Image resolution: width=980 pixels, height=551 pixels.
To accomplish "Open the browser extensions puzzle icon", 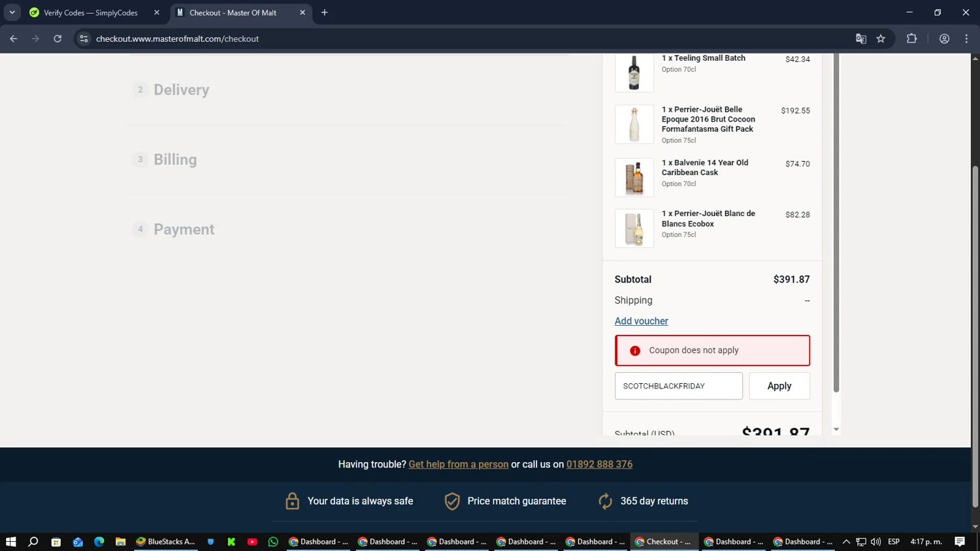I will [911, 39].
